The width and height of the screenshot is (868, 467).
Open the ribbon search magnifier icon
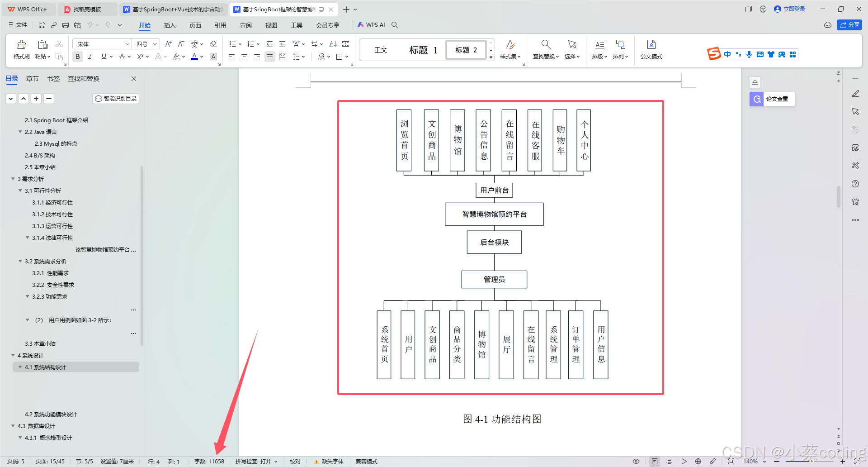tap(395, 25)
